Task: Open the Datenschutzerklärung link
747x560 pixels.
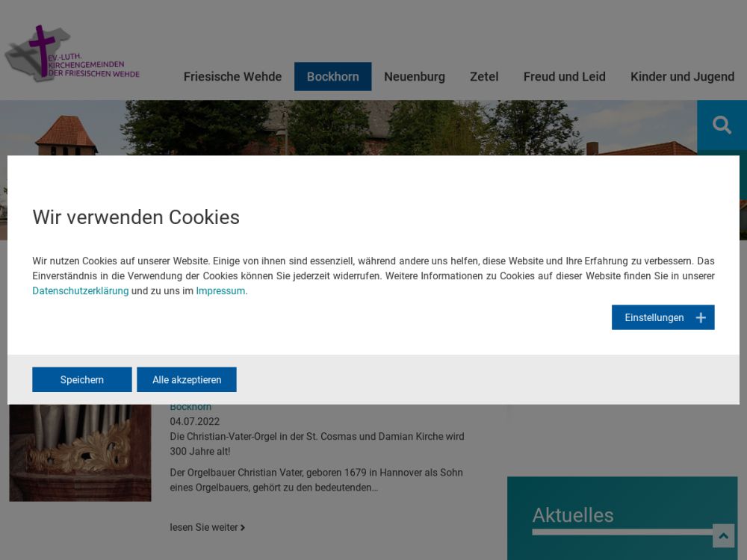Action: point(80,291)
